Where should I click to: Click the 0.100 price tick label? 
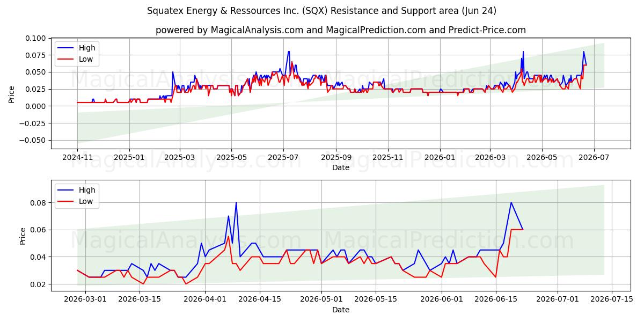(x=35, y=38)
